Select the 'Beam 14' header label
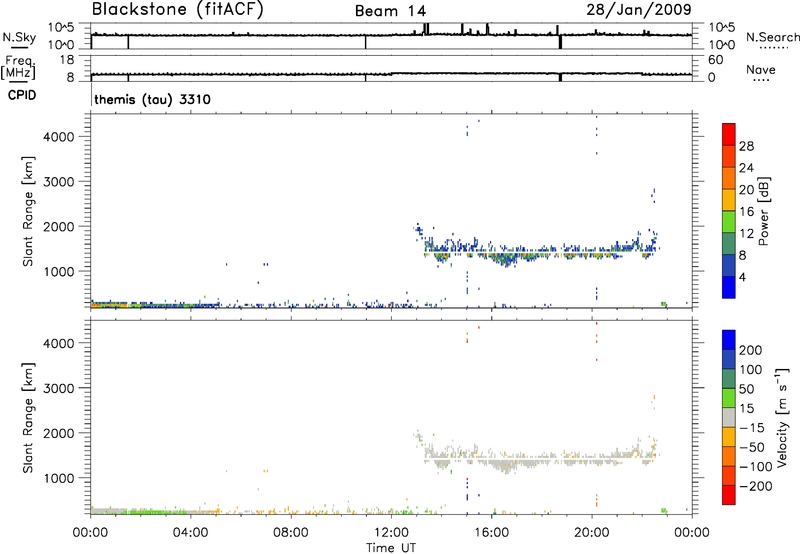 coord(390,11)
